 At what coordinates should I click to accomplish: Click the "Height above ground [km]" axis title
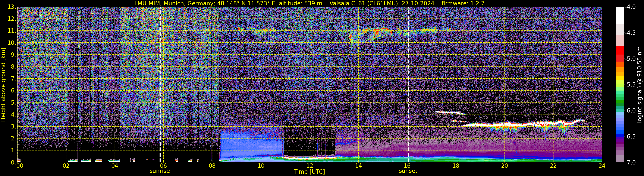[x=3, y=85]
